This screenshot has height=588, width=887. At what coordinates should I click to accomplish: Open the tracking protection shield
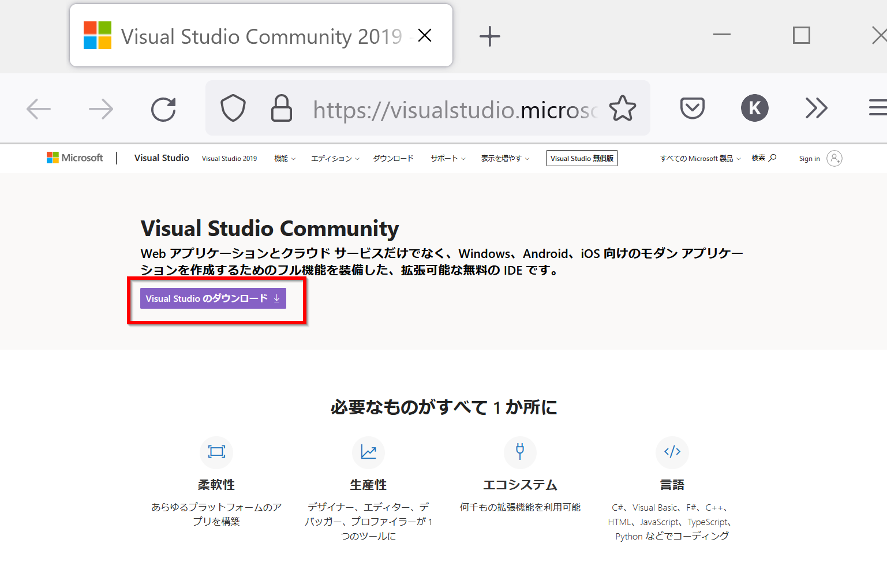click(x=233, y=108)
